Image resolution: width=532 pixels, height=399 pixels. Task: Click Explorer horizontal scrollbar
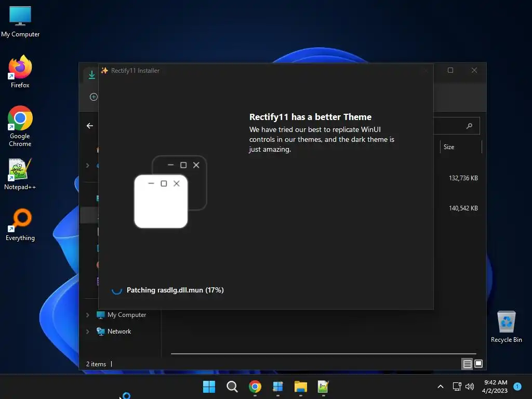coord(323,353)
